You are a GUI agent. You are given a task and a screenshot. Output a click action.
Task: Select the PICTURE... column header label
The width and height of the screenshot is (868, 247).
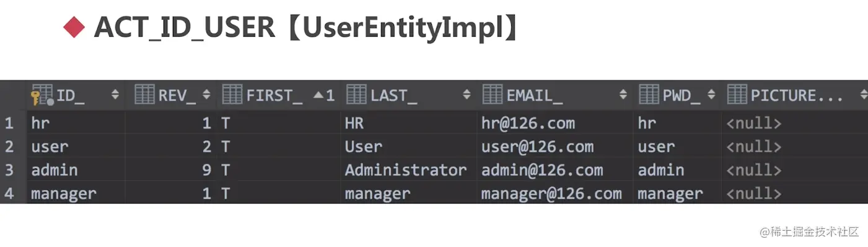pos(797,96)
